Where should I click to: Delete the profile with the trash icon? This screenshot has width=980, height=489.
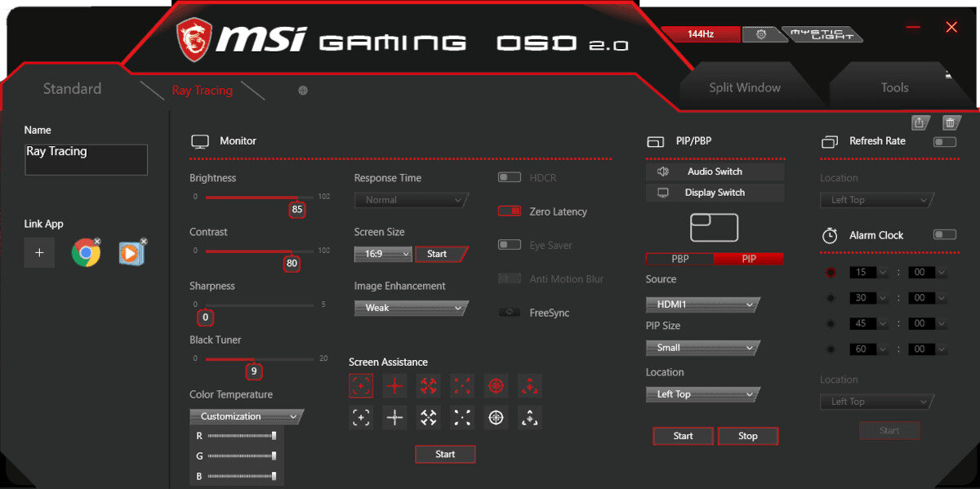[950, 122]
